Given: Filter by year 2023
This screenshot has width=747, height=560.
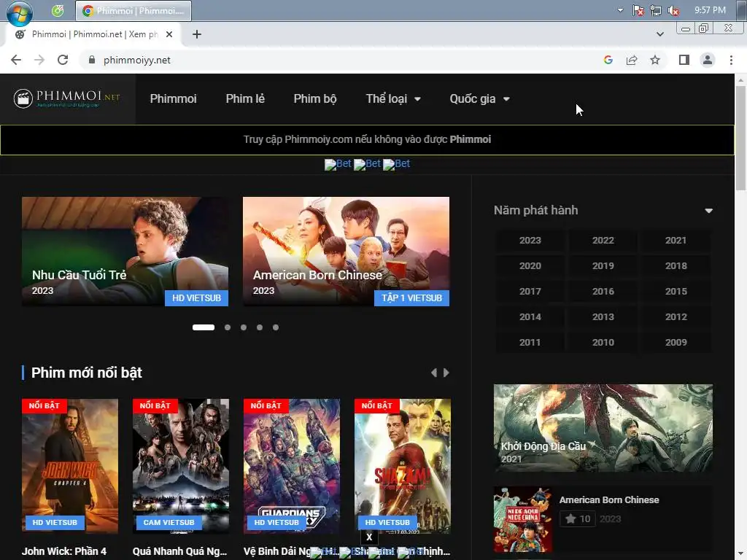Looking at the screenshot, I should pyautogui.click(x=530, y=241).
